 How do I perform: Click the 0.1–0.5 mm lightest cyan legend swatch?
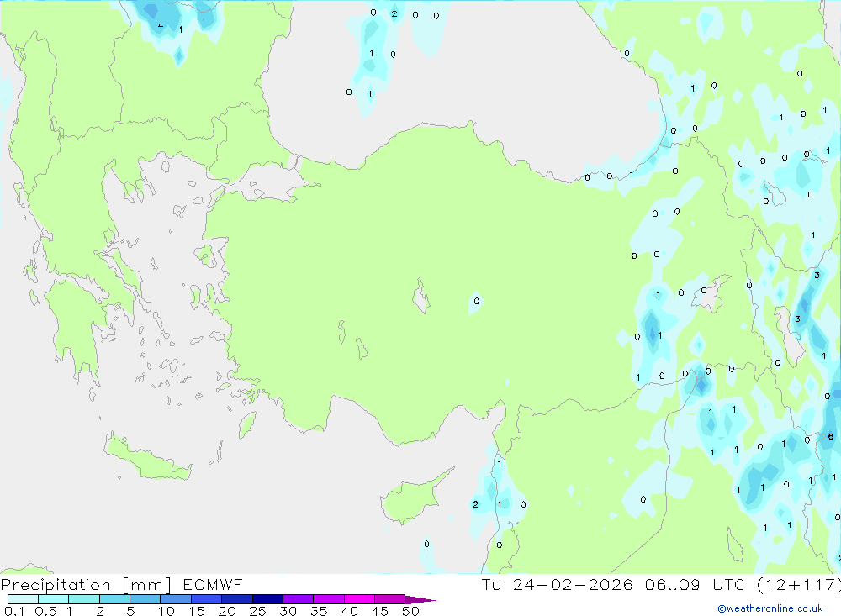(x=23, y=599)
